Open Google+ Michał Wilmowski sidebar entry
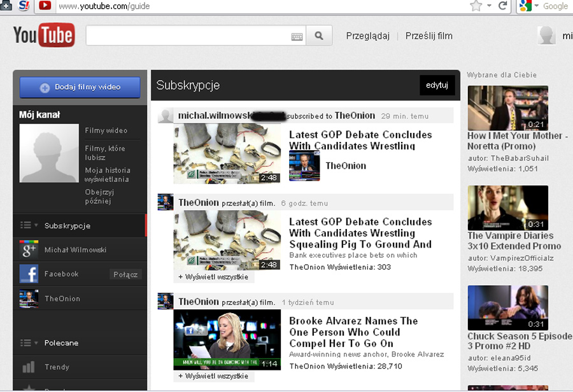This screenshot has height=392, width=573. click(x=75, y=250)
